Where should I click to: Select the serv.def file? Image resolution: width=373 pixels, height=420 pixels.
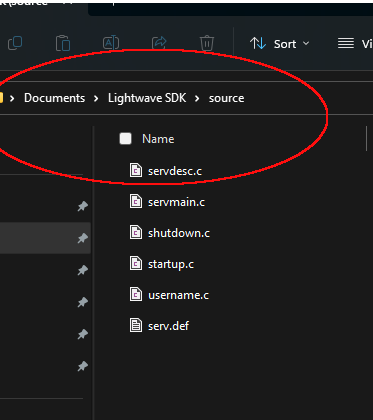159,326
